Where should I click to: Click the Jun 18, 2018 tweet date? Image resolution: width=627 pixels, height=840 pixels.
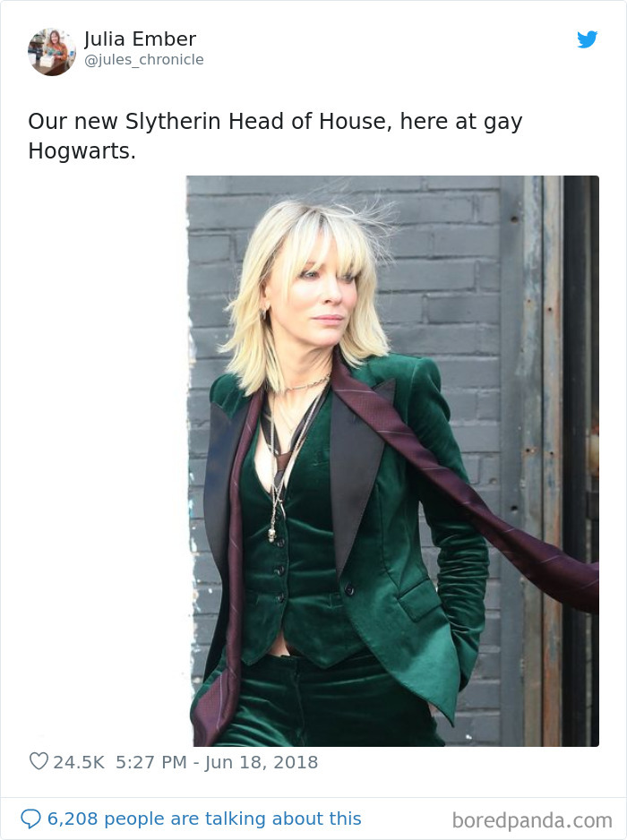pos(261,762)
